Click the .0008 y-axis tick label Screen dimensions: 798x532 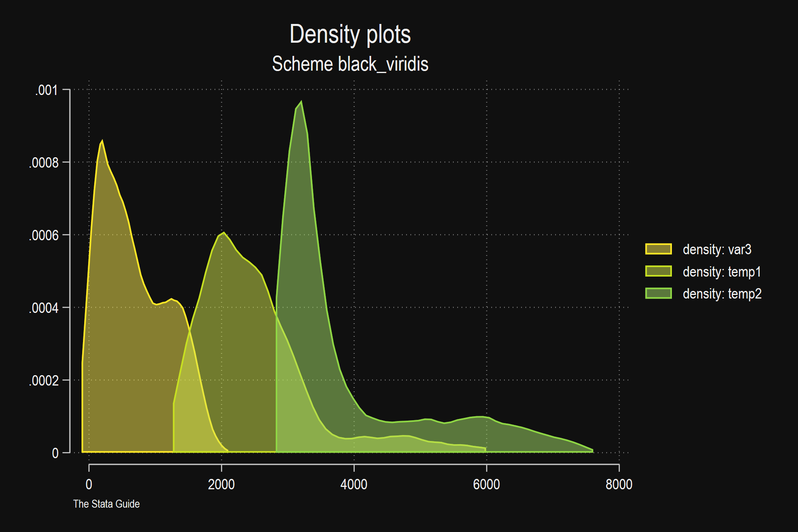click(44, 163)
